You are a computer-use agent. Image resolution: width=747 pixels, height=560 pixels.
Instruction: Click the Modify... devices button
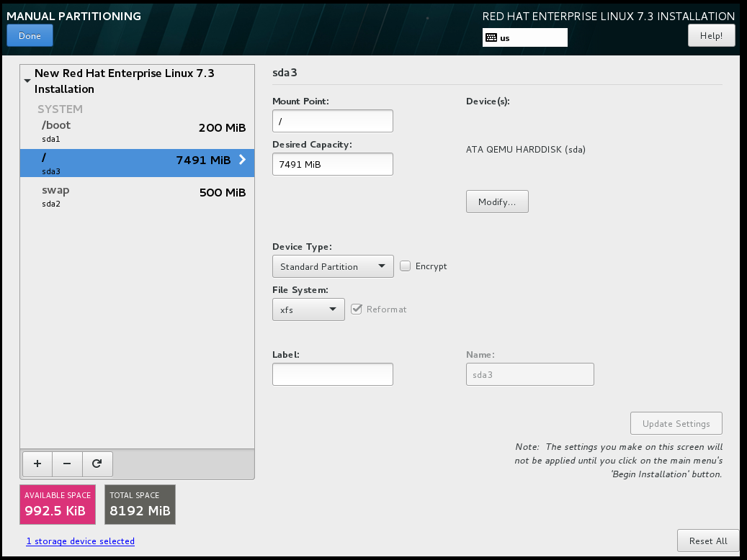497,202
